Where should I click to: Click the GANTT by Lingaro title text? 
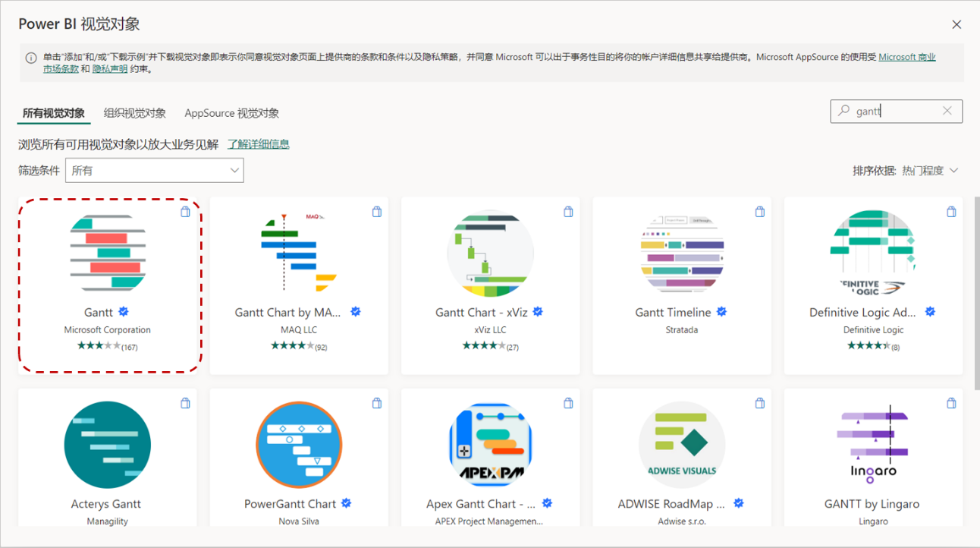click(x=872, y=504)
